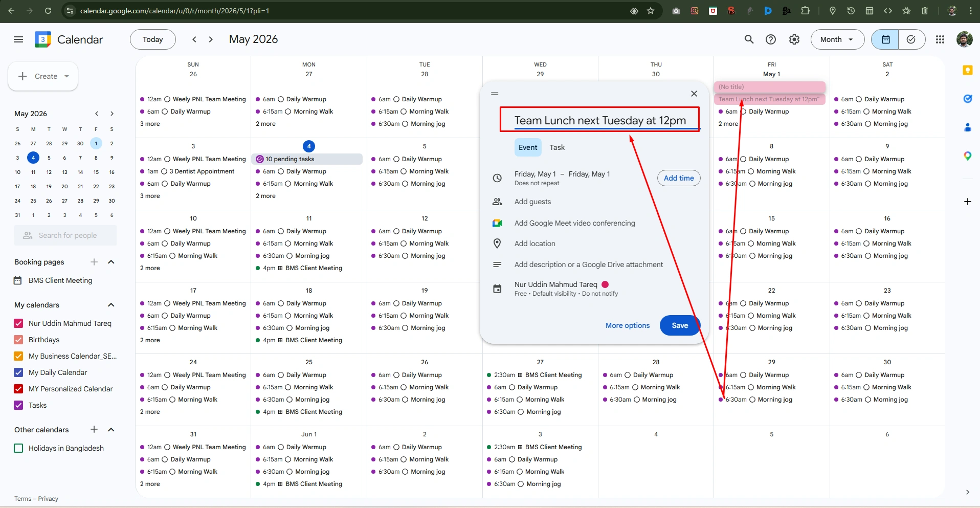Expand 3 more events on April 26
This screenshot has height=508, width=980.
coord(150,124)
